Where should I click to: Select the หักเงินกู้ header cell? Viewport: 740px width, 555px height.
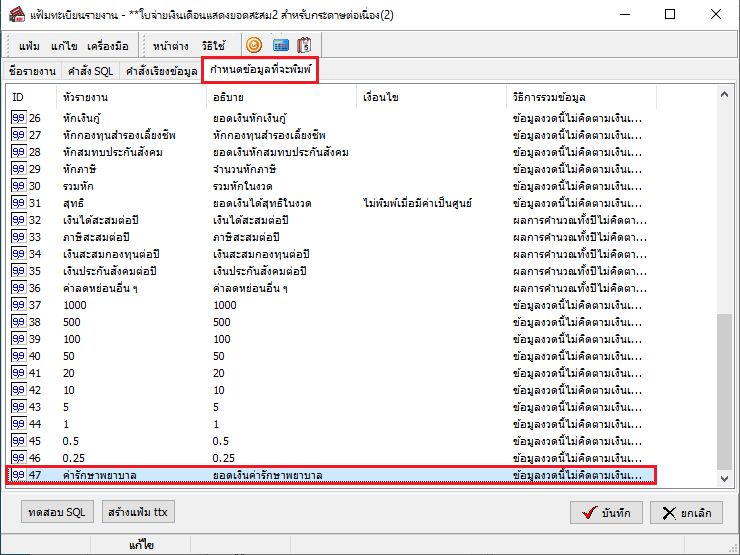click(x=81, y=118)
